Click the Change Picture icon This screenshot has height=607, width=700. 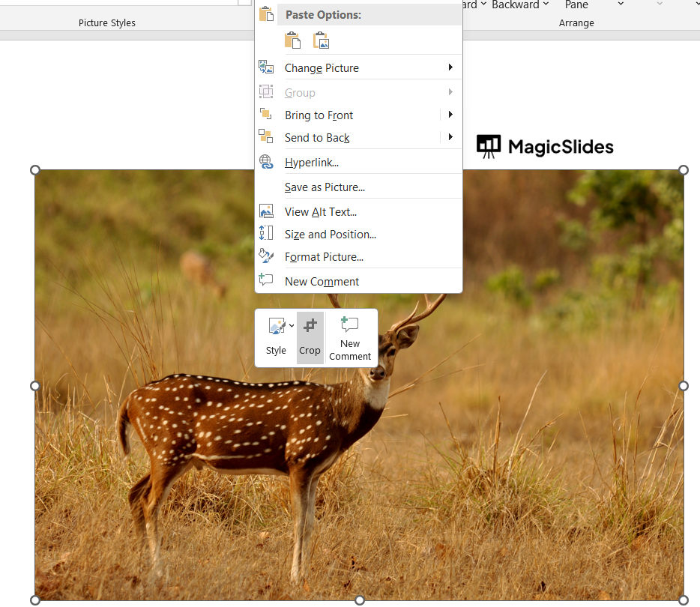click(266, 67)
